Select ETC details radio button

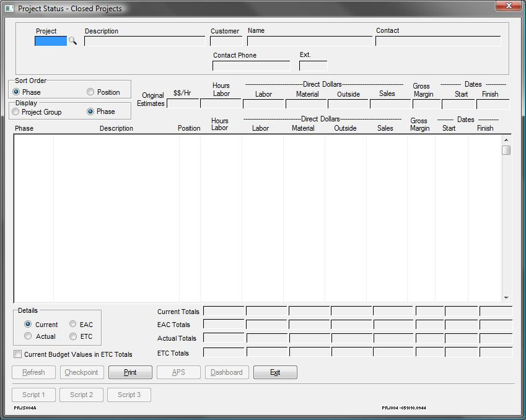(72, 336)
